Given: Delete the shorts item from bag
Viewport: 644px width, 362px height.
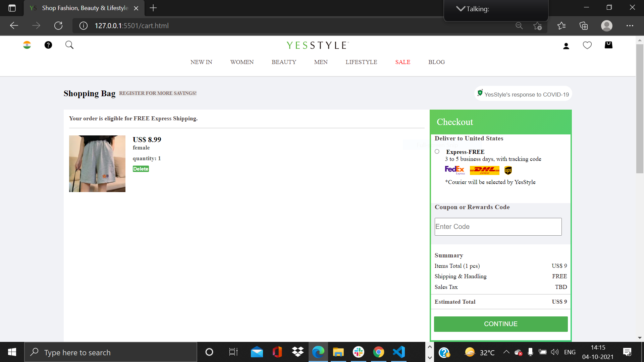Looking at the screenshot, I should (141, 169).
